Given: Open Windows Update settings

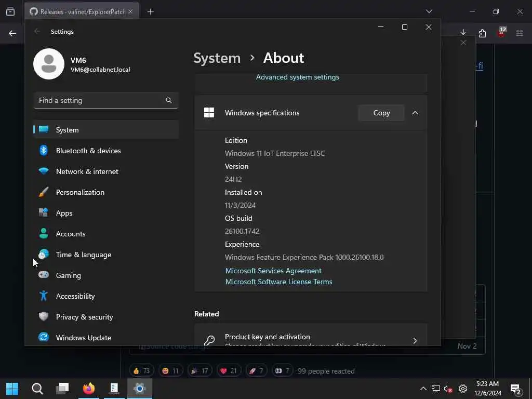Looking at the screenshot, I should pos(106,338).
